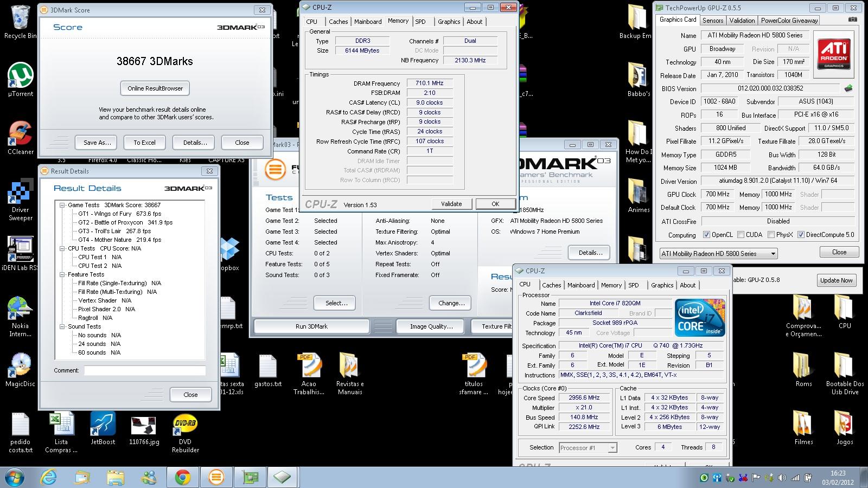
Task: Open the Lista Compras spreadsheet icon
Action: point(61,432)
